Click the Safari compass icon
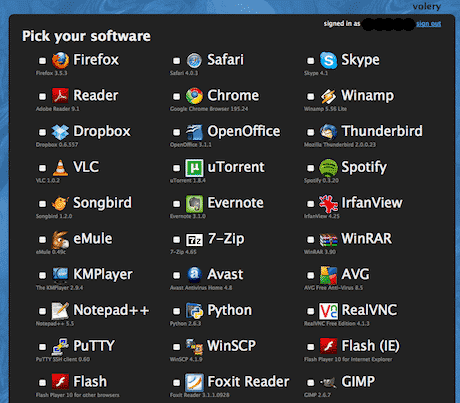This screenshot has height=403, width=460. tap(194, 60)
